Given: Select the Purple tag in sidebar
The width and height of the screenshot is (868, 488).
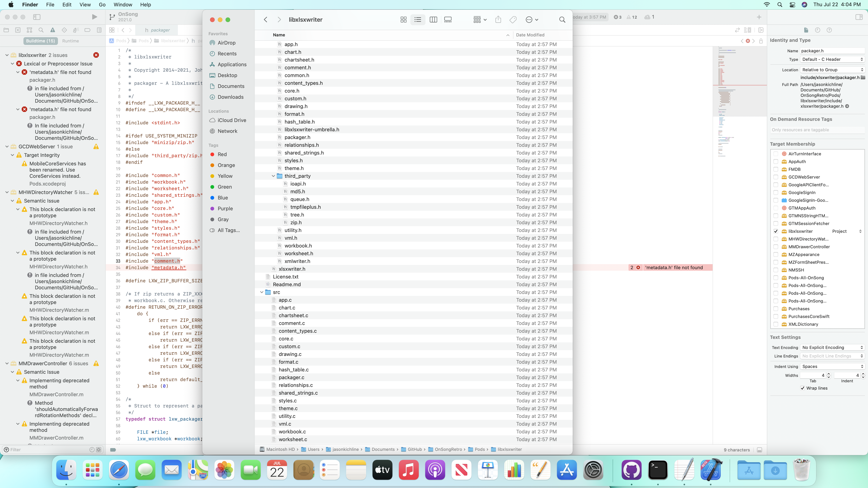Looking at the screenshot, I should 225,209.
